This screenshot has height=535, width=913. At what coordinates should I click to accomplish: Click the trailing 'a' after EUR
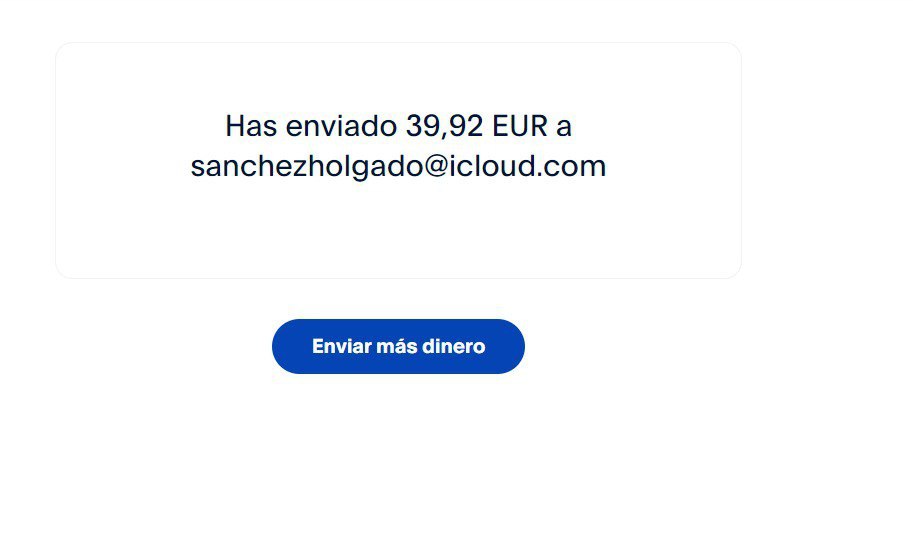(x=564, y=128)
